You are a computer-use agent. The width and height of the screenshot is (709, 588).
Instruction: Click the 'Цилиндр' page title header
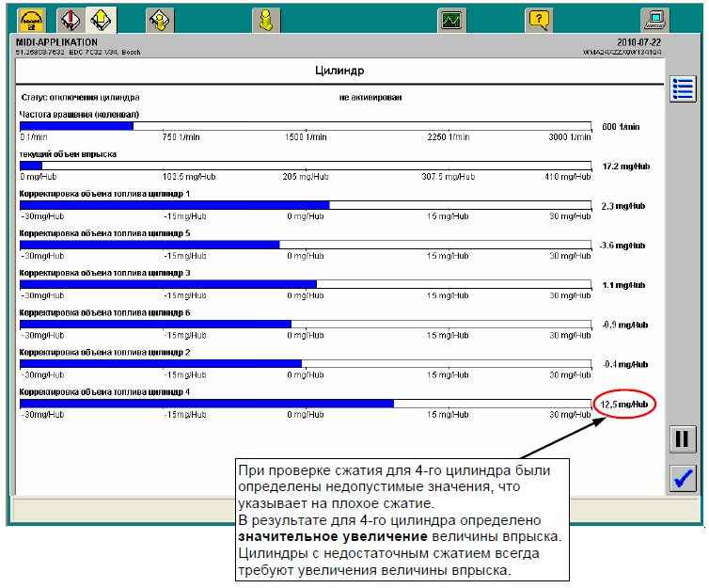339,72
